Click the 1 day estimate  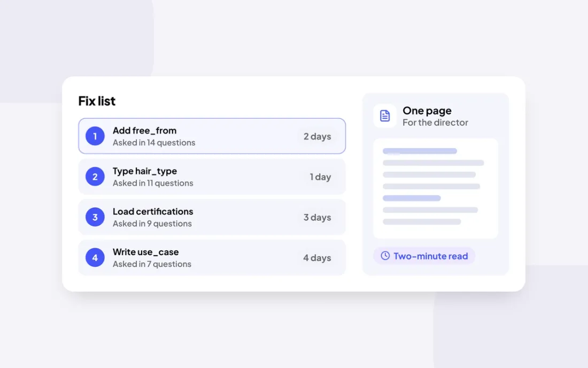tap(320, 177)
